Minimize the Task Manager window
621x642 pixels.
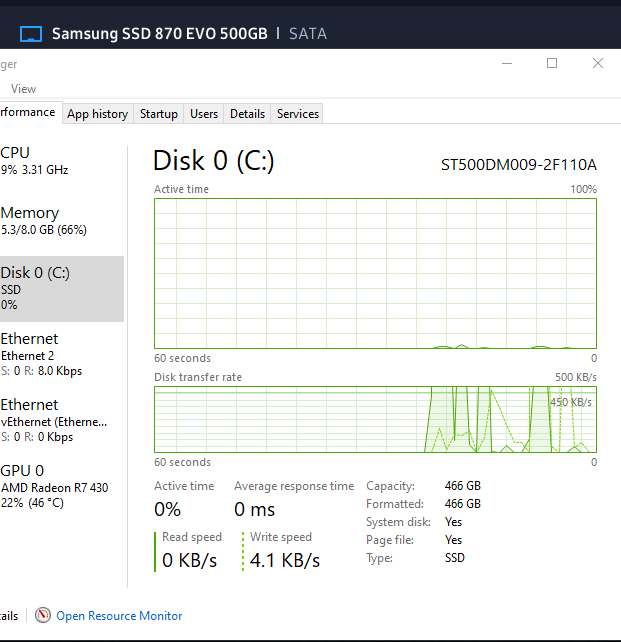507,63
